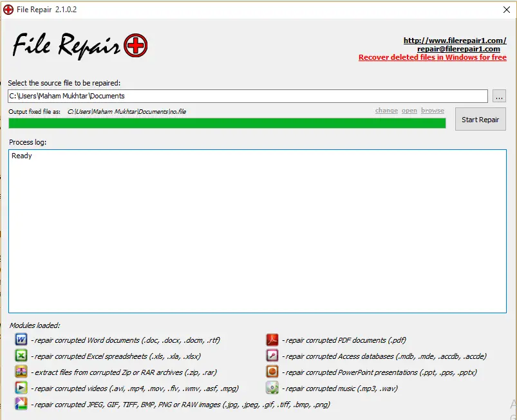Click the Word document module icon
This screenshot has width=517, height=420.
[21, 340]
